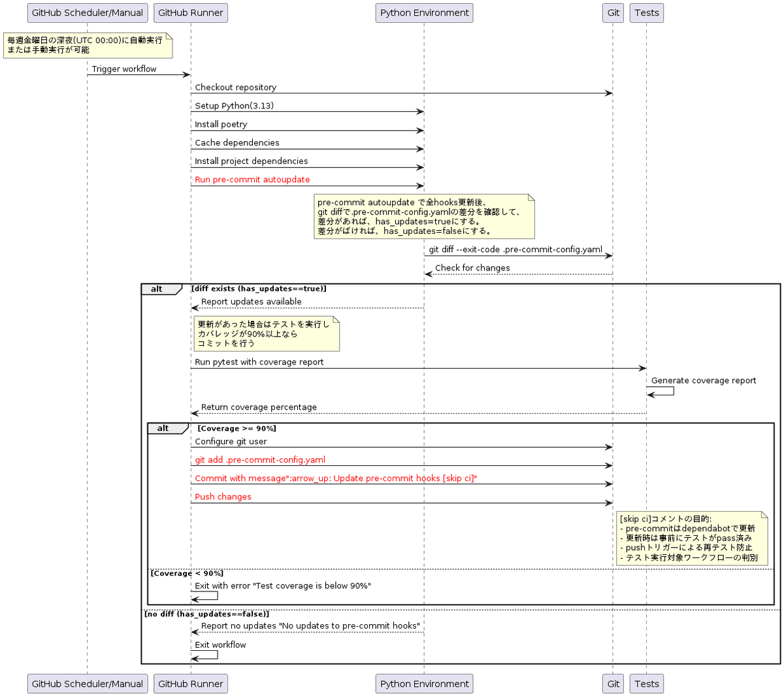The width and height of the screenshot is (784, 696).
Task: Select the bottom Git participant box
Action: pos(612,684)
